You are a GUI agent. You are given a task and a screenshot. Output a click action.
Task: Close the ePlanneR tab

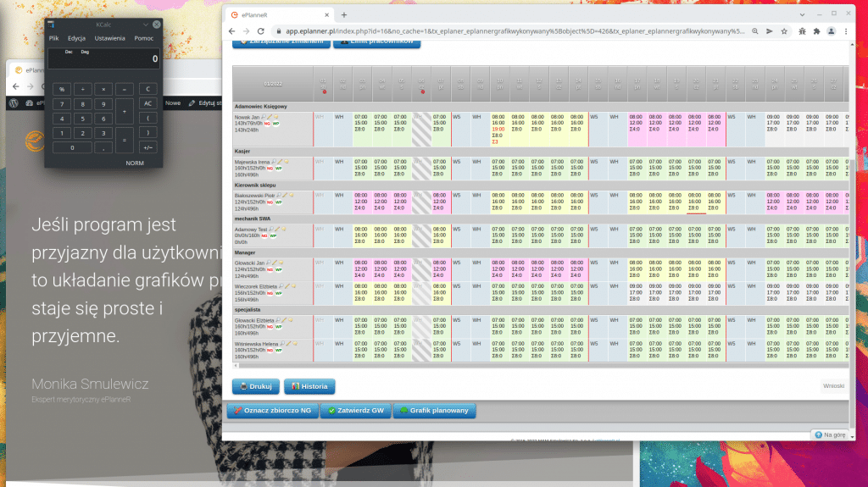(326, 15)
